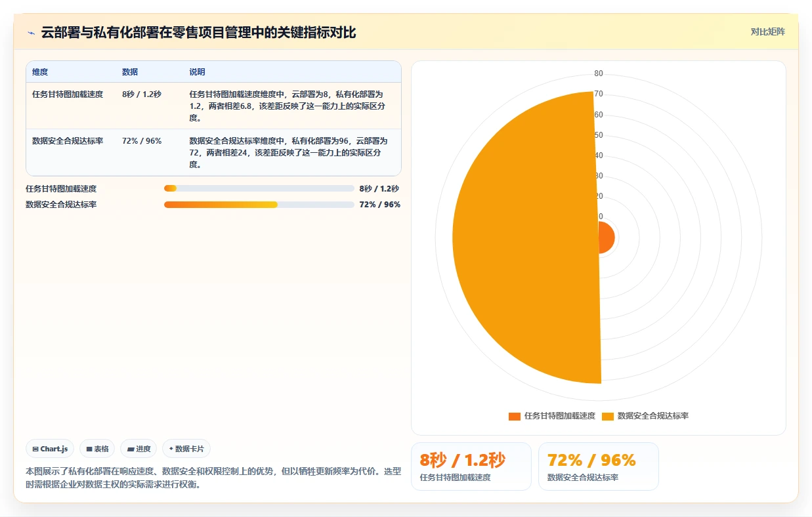Click the 表格 tag chip
Image resolution: width=812 pixels, height=517 pixels.
tap(97, 449)
